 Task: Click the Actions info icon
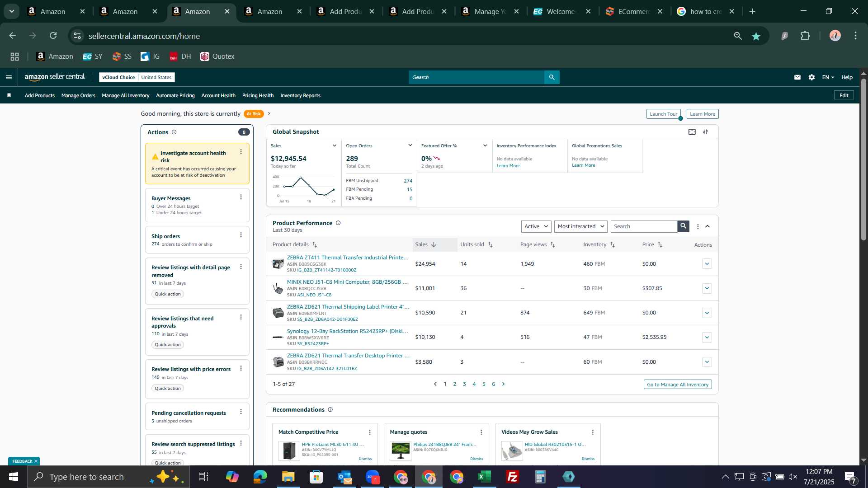click(x=174, y=132)
